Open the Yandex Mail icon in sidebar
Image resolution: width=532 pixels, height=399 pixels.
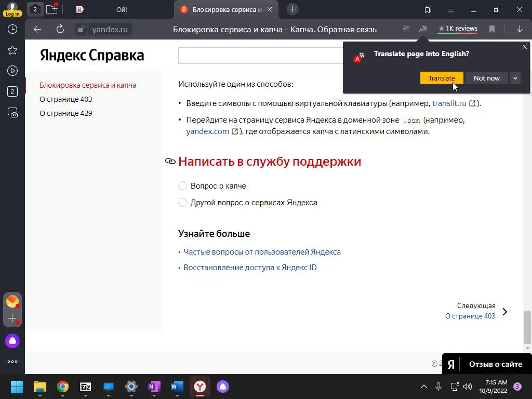point(12,301)
